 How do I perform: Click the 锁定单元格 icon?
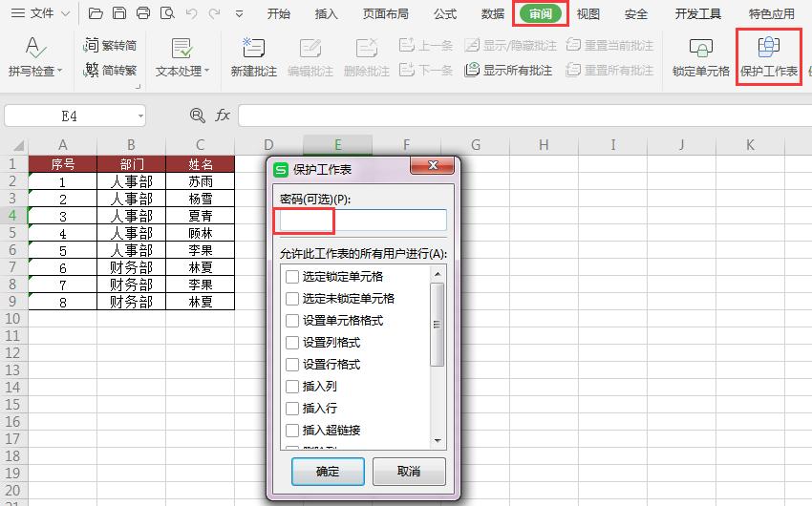[700, 48]
